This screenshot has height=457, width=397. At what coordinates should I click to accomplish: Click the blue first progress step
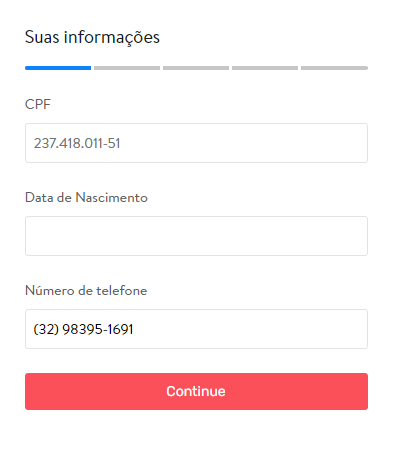point(58,68)
